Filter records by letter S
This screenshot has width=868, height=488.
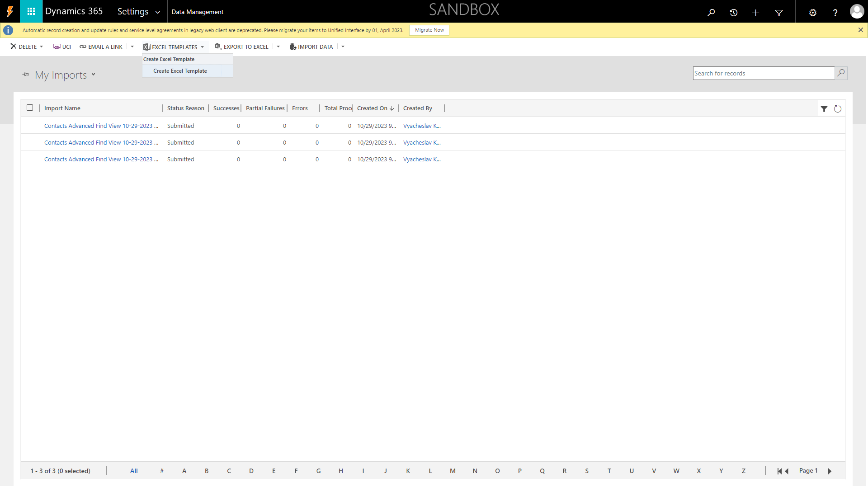(x=587, y=470)
